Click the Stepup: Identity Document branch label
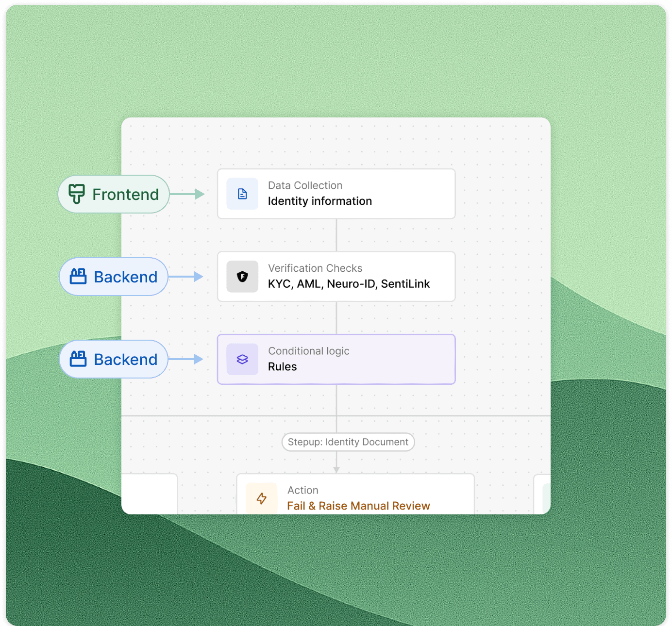This screenshot has height=626, width=672. [x=348, y=442]
